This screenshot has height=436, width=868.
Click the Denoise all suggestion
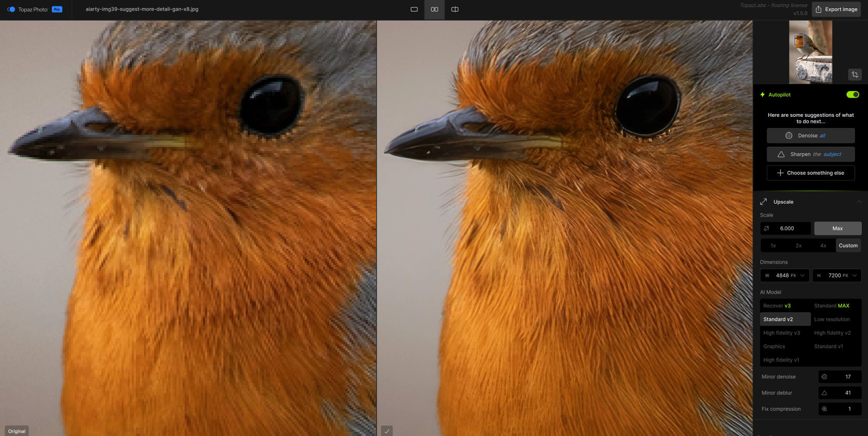[811, 135]
